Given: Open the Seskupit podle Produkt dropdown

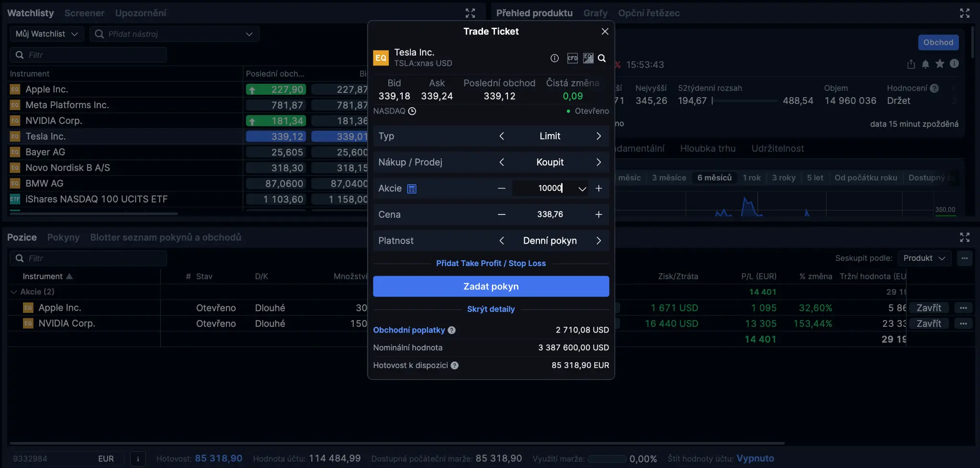Looking at the screenshot, I should point(924,258).
